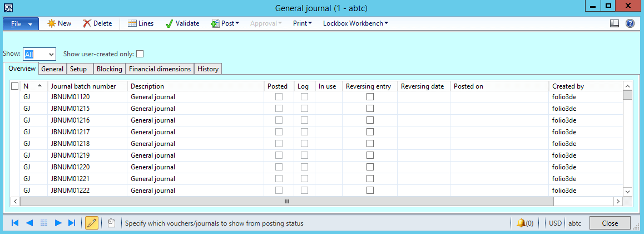Go to first record navigation arrow

(15, 223)
